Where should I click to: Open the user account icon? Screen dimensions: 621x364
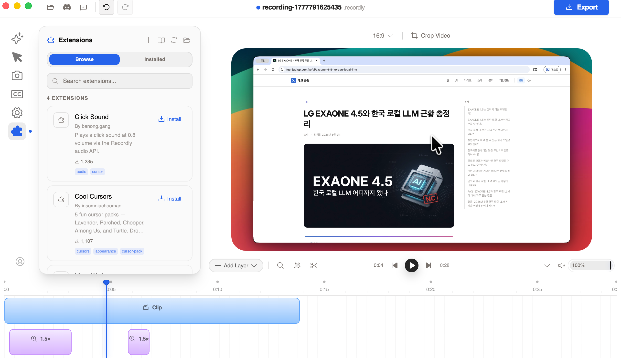pos(20,261)
